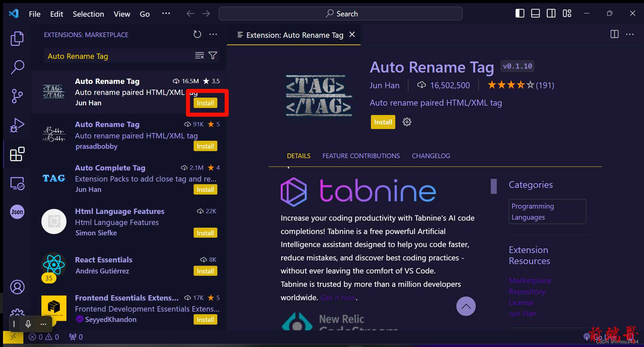
Task: Open the editor more actions menu
Action: [630, 34]
